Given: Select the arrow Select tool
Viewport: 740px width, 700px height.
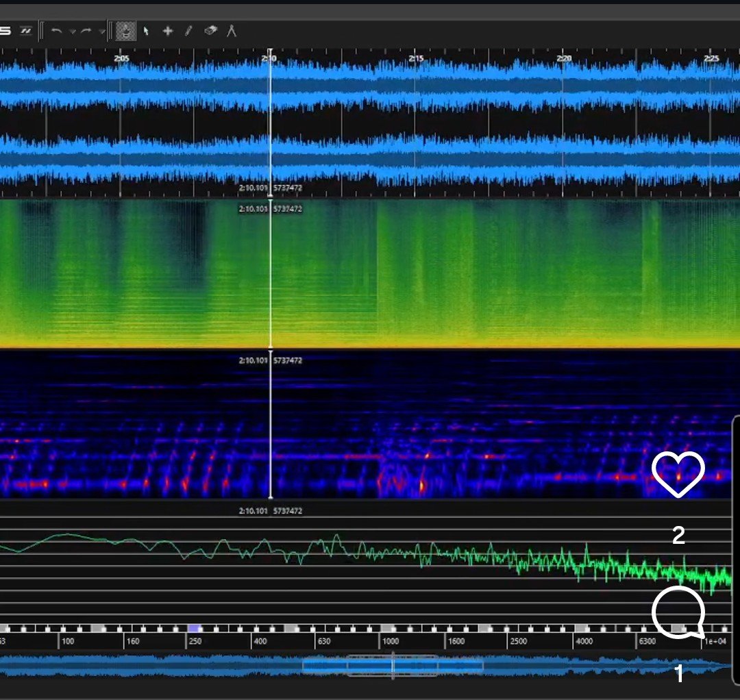Looking at the screenshot, I should click(x=146, y=31).
